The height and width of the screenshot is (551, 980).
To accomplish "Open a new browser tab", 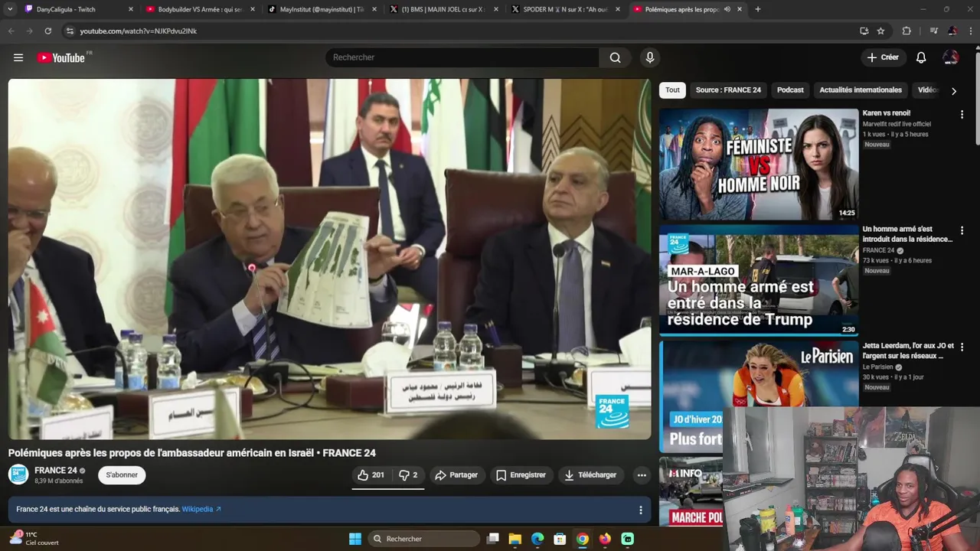I will (x=758, y=9).
